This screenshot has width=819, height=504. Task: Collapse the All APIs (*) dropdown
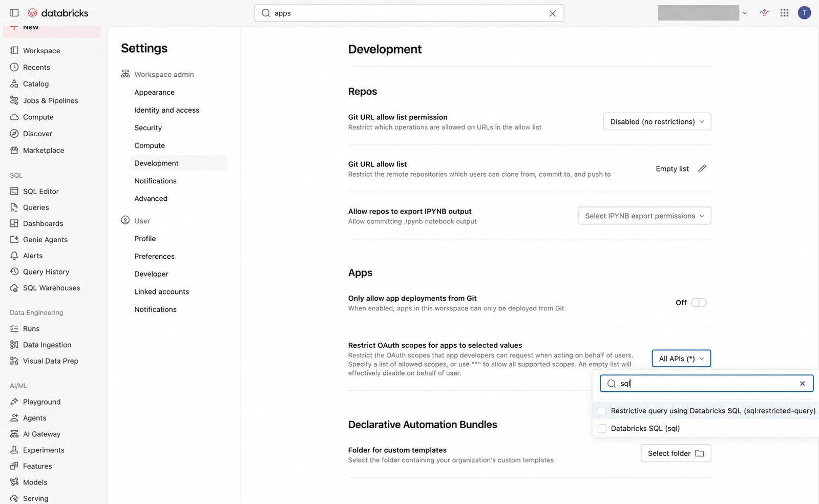(x=681, y=359)
